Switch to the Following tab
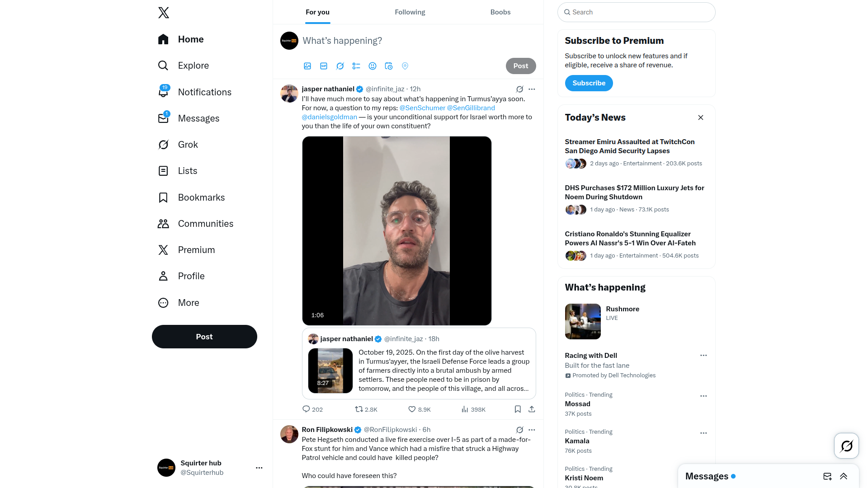Screen dimensions: 868x488 point(410,12)
